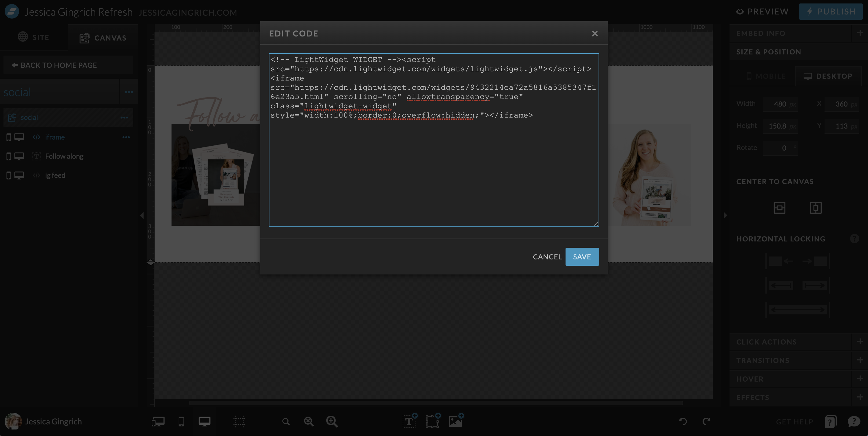Open the help chat bubble
Viewport: 868px width, 436px height.
(x=854, y=422)
